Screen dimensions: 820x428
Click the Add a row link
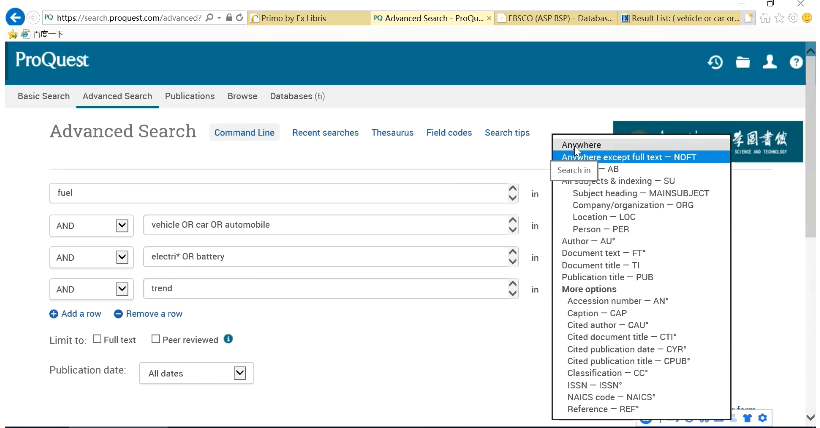coord(81,314)
